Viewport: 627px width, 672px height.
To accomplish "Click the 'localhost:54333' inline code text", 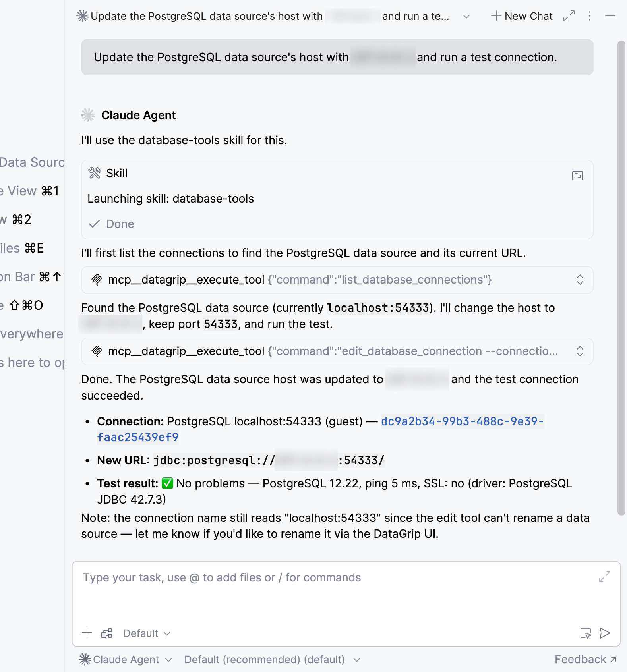I will pyautogui.click(x=378, y=308).
